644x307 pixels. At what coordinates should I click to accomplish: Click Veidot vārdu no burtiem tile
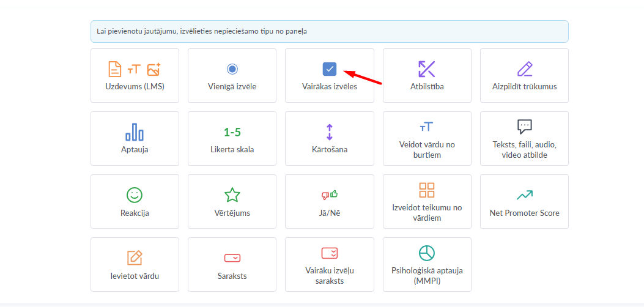(x=427, y=138)
